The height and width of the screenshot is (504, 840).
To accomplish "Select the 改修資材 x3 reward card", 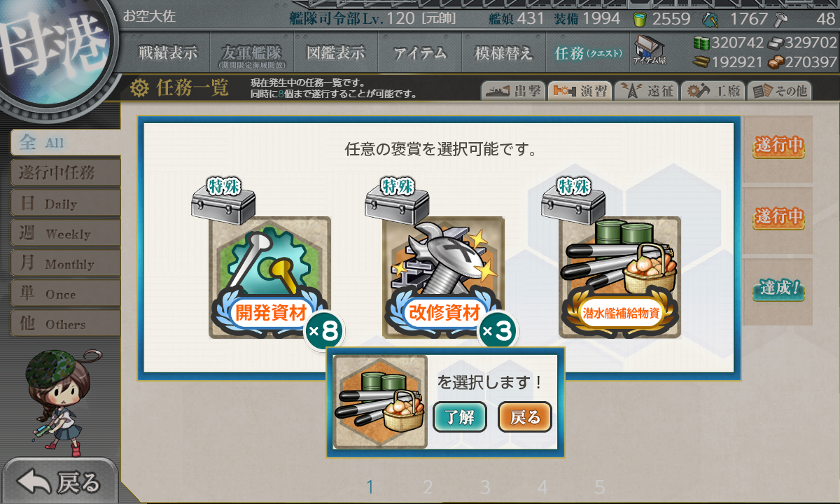I will pyautogui.click(x=443, y=278).
